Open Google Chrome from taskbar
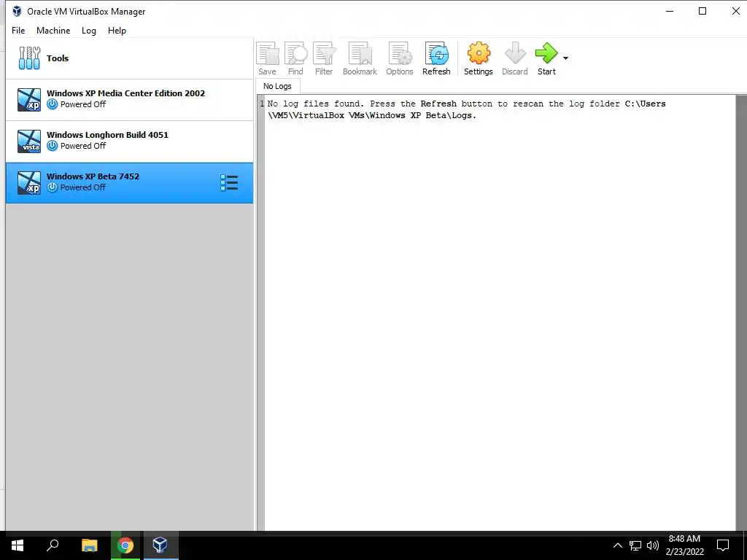 tap(125, 545)
